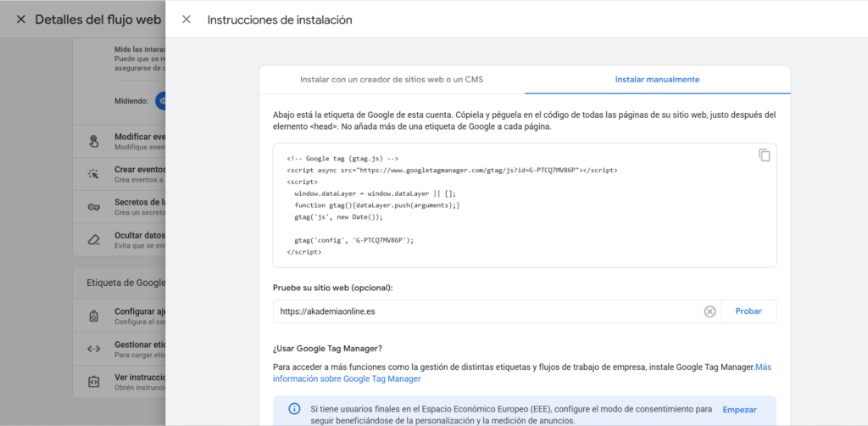Click the Gestionar etiquetas code icon

point(93,349)
